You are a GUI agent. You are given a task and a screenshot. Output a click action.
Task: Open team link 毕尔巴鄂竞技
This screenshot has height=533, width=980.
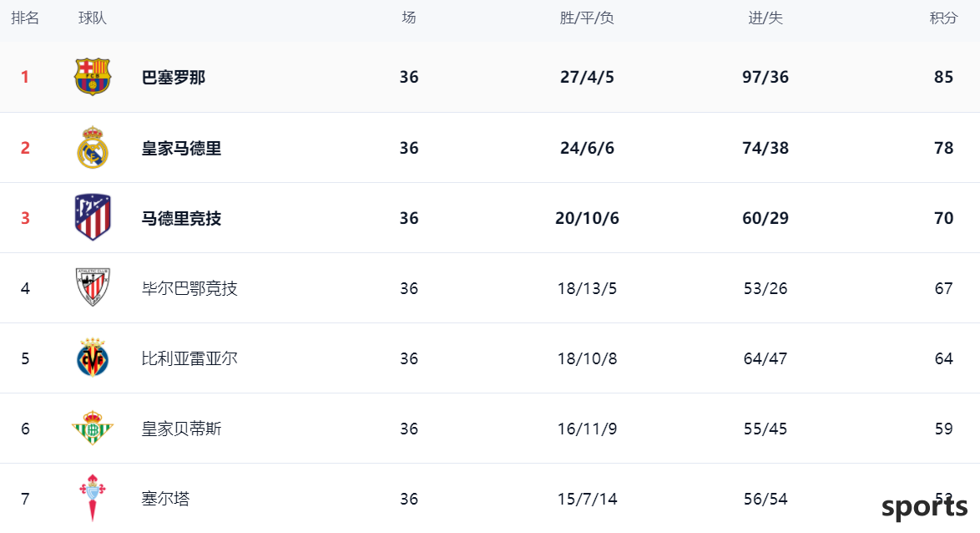pyautogui.click(x=189, y=288)
